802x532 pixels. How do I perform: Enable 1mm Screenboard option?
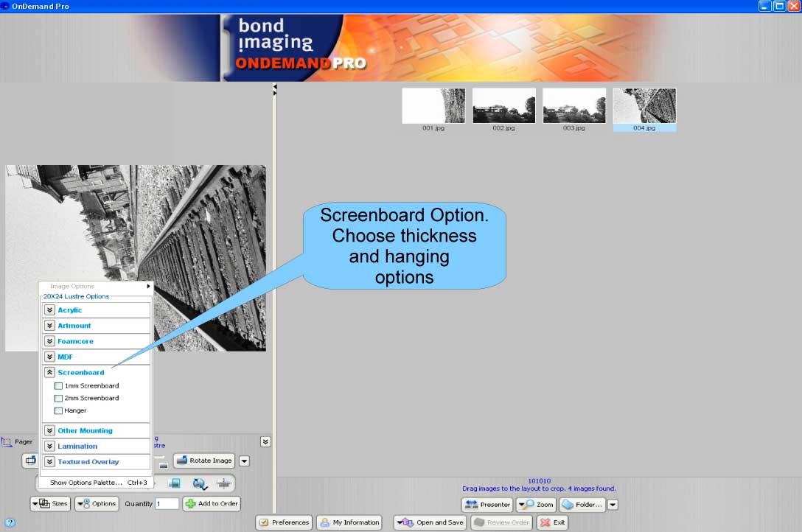(57, 385)
